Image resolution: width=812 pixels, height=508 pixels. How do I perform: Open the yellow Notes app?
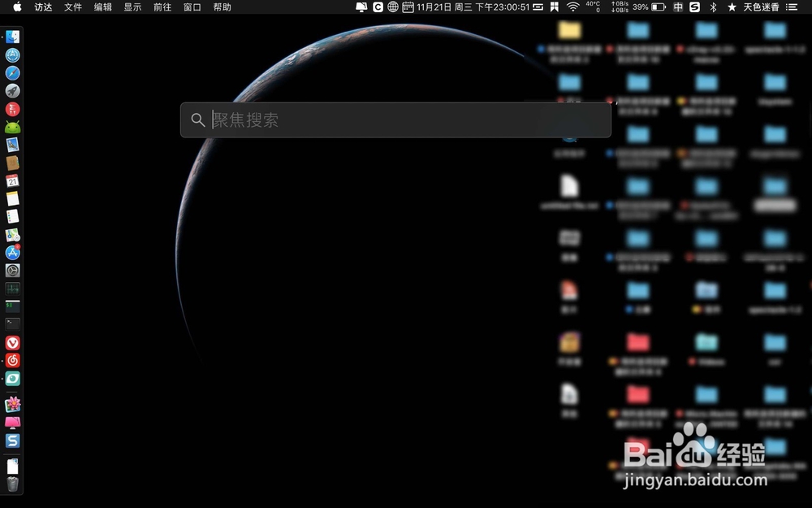12,198
